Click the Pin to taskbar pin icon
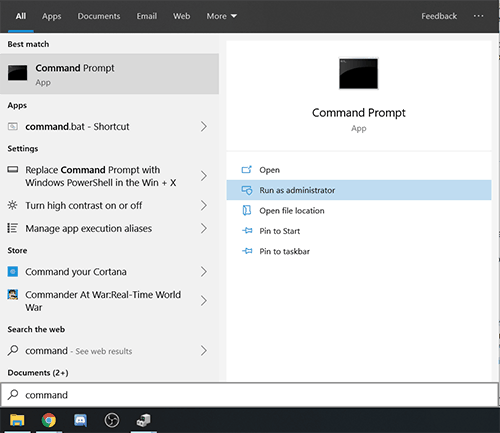Screen dimensions: 500x433 coord(247,251)
